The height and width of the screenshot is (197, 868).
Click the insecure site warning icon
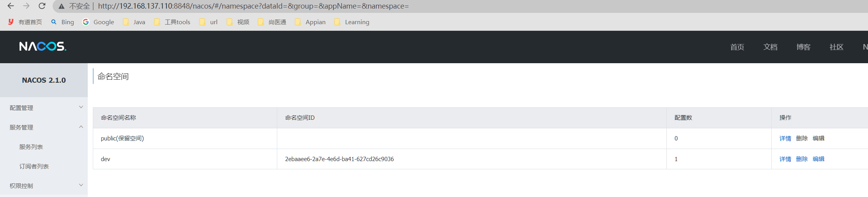62,6
